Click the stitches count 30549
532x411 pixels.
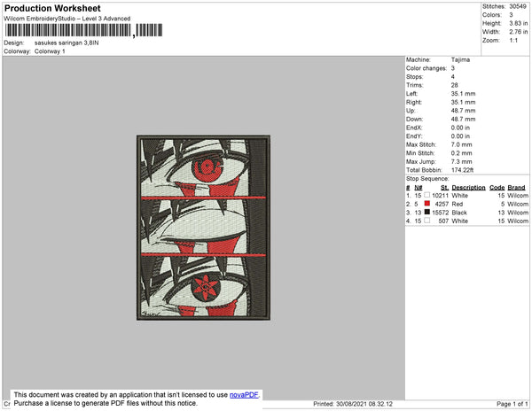point(518,6)
